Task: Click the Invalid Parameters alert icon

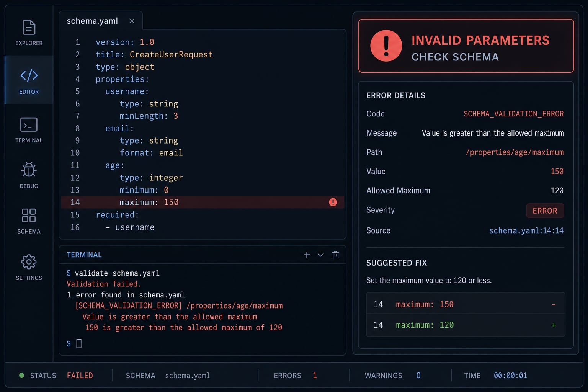Action: click(x=386, y=46)
